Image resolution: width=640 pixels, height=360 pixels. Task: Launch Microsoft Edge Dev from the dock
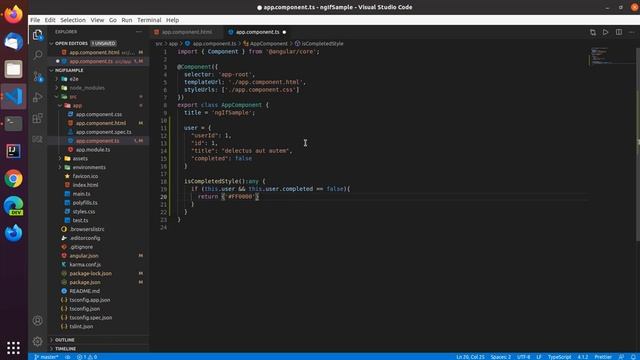click(13, 206)
